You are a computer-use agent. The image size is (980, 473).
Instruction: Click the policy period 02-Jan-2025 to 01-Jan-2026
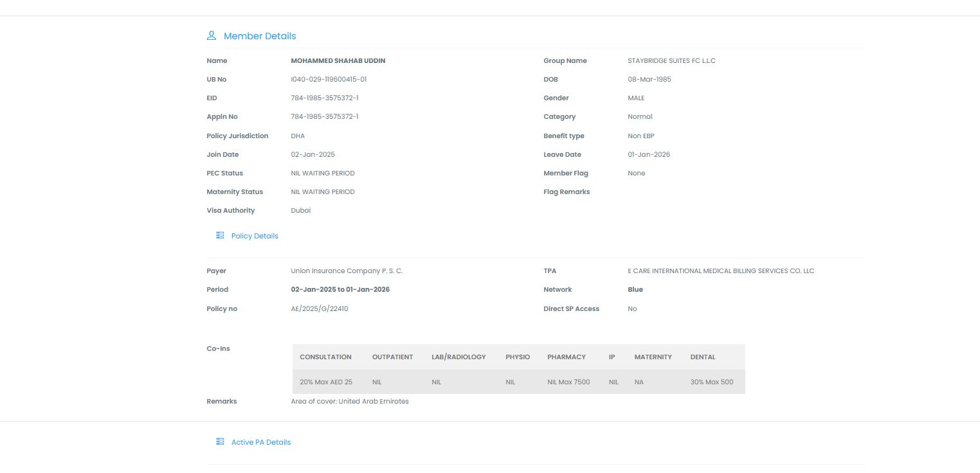[x=340, y=289]
